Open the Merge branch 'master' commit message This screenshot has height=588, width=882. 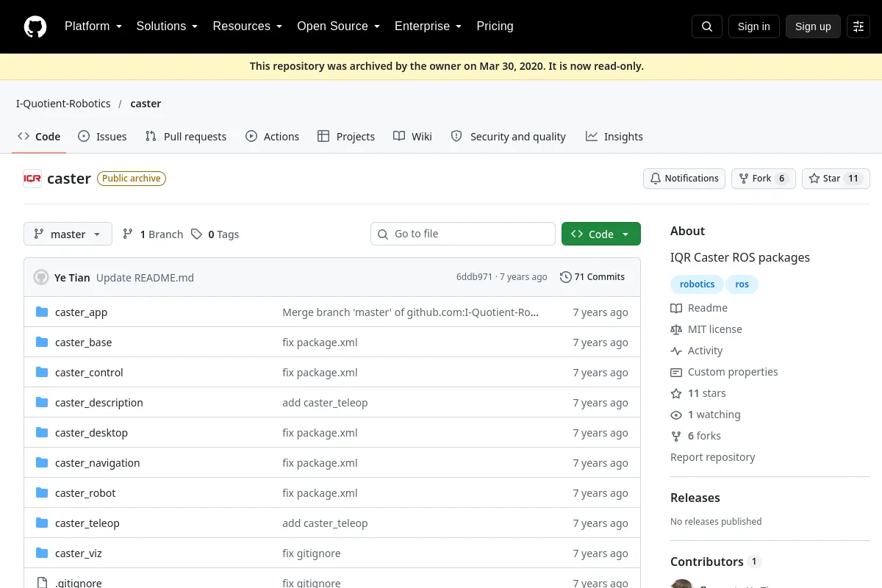pyautogui.click(x=411, y=312)
